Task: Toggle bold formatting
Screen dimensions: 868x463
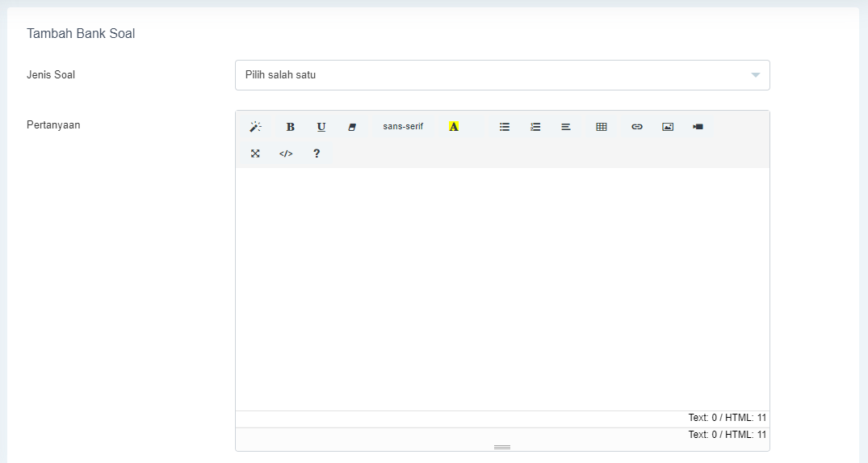Action: 291,127
